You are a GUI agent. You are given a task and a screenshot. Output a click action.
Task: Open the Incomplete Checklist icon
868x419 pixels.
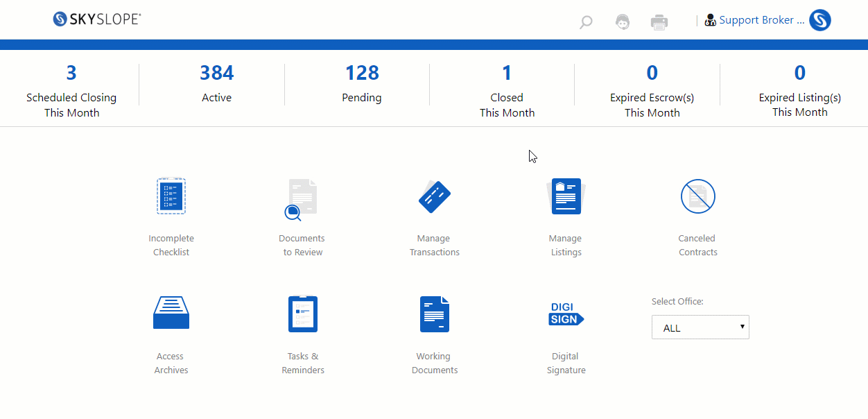click(171, 196)
